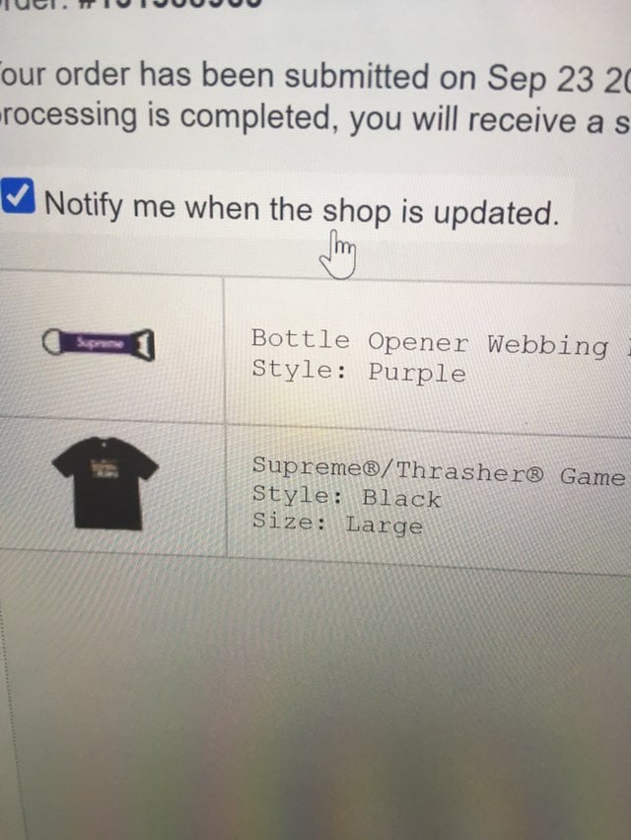Click the word "Thrasher®" in the item name
The image size is (631, 840).
(469, 471)
